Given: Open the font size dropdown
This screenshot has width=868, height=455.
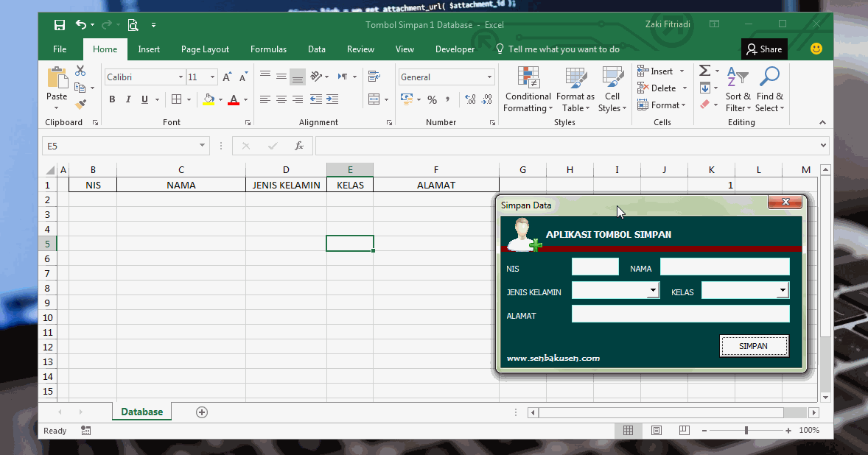Looking at the screenshot, I should pyautogui.click(x=211, y=77).
